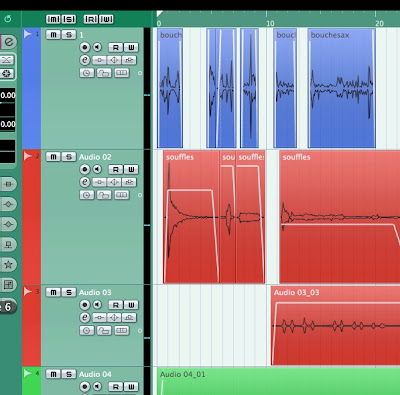Click inserts state icon on Audio 02
This screenshot has height=395, width=400.
coord(99,182)
